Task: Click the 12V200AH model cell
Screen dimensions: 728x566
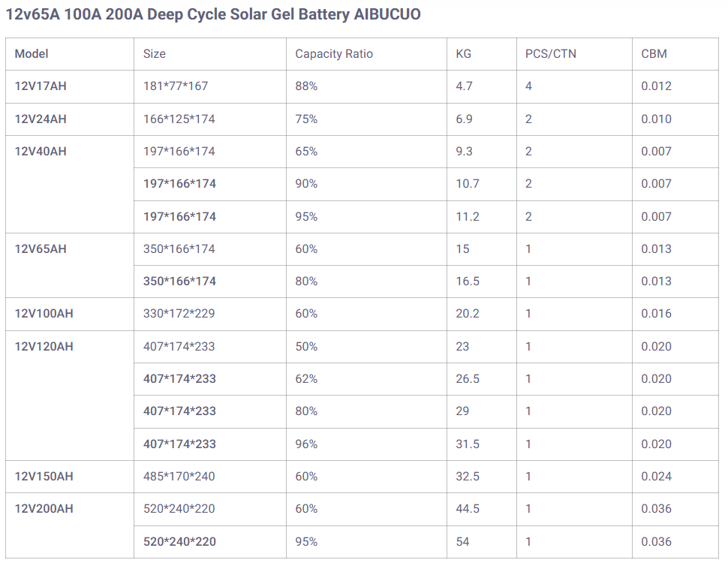Action: point(44,509)
